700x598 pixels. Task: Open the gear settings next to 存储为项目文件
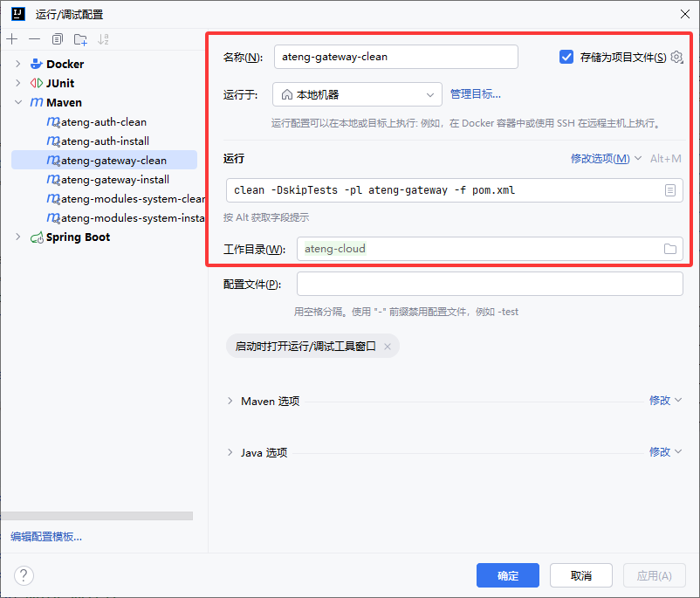click(x=676, y=58)
